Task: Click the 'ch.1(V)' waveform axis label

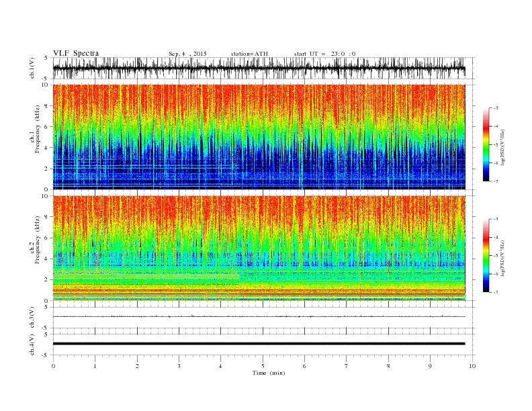Action: pos(32,68)
